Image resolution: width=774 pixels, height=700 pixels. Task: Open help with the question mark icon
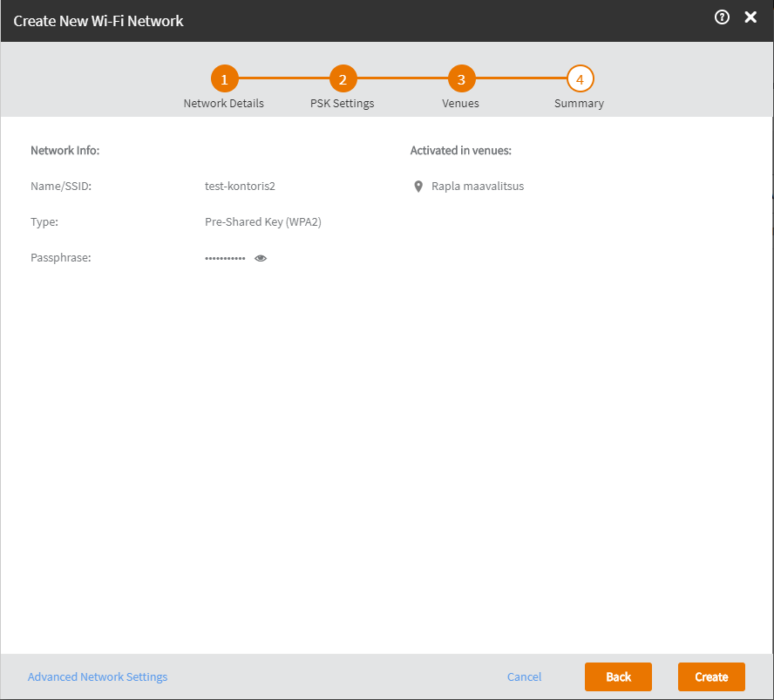(722, 17)
